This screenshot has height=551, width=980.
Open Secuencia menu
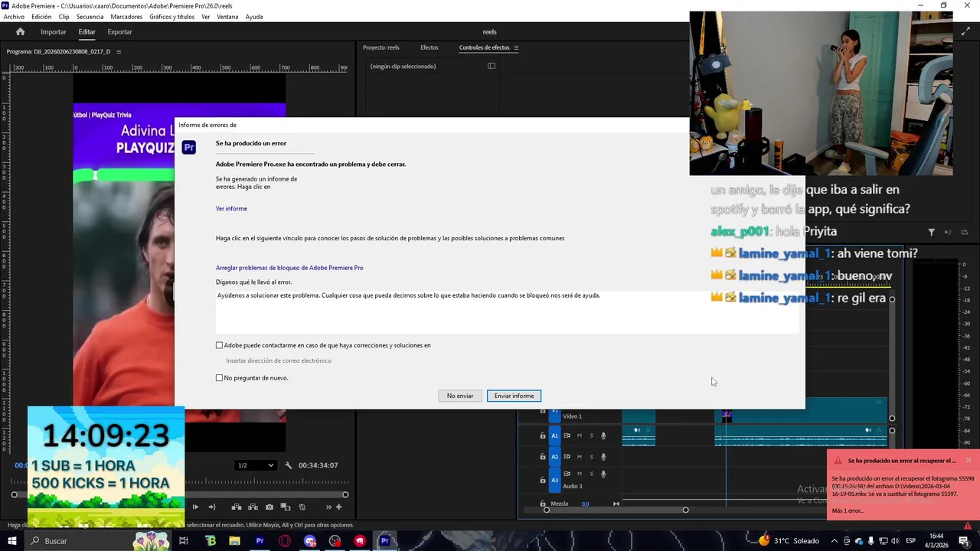click(90, 17)
